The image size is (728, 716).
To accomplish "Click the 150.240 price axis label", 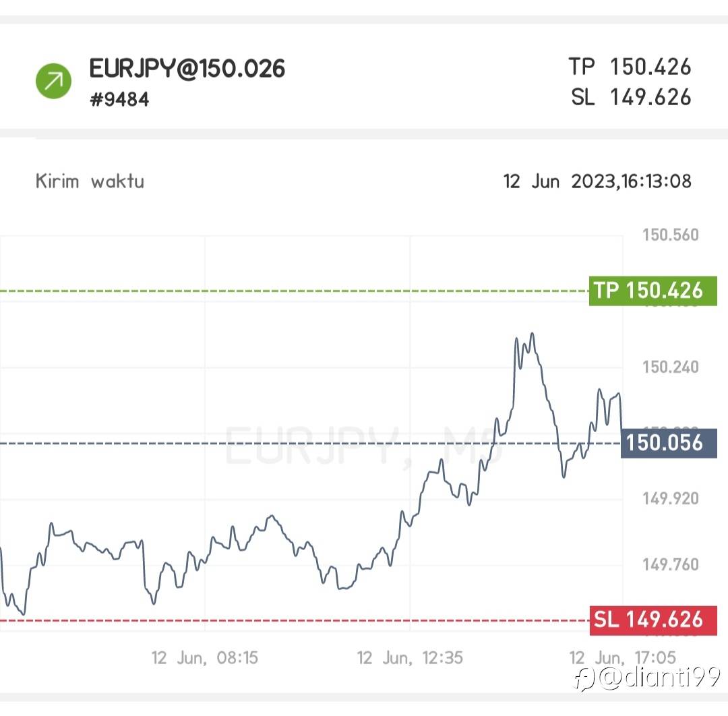I will click(670, 367).
